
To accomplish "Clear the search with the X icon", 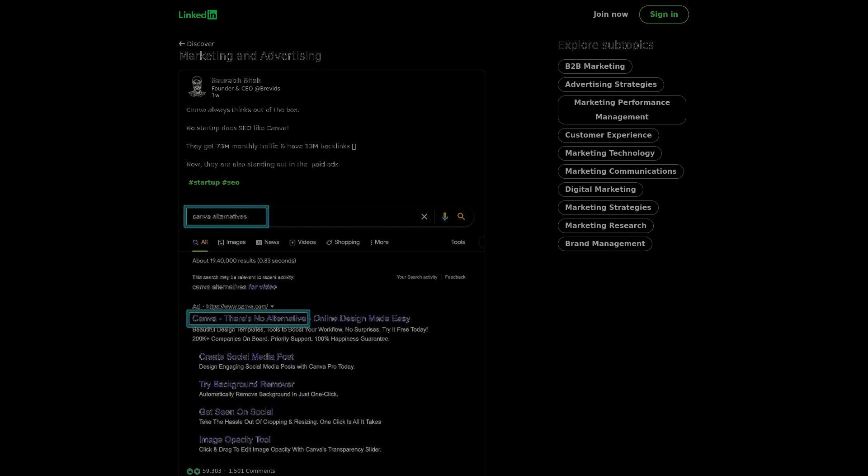I will point(424,217).
